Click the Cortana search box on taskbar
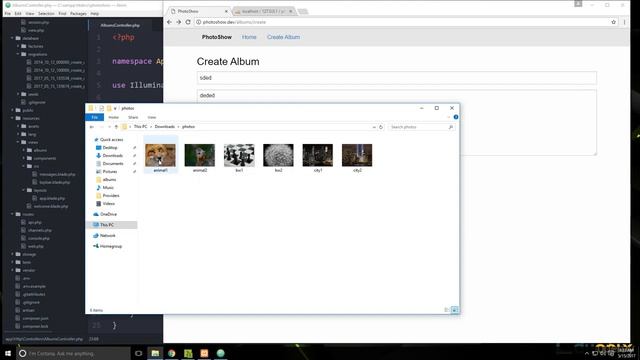Viewport: 640px width, 360px height. point(73,353)
